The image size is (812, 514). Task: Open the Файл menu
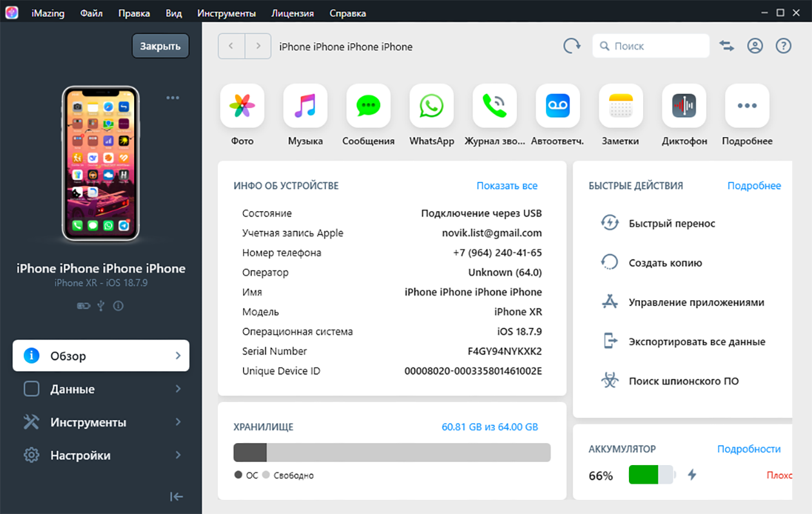click(92, 14)
